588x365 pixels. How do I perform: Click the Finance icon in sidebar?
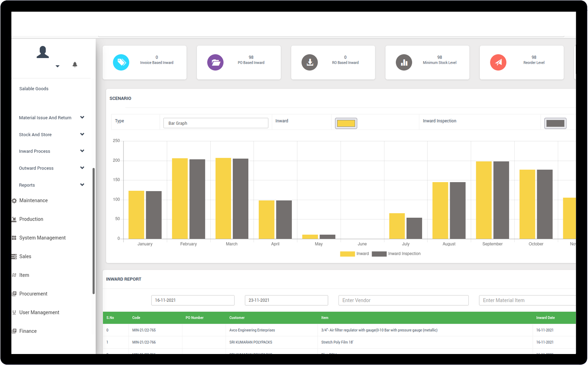(14, 331)
